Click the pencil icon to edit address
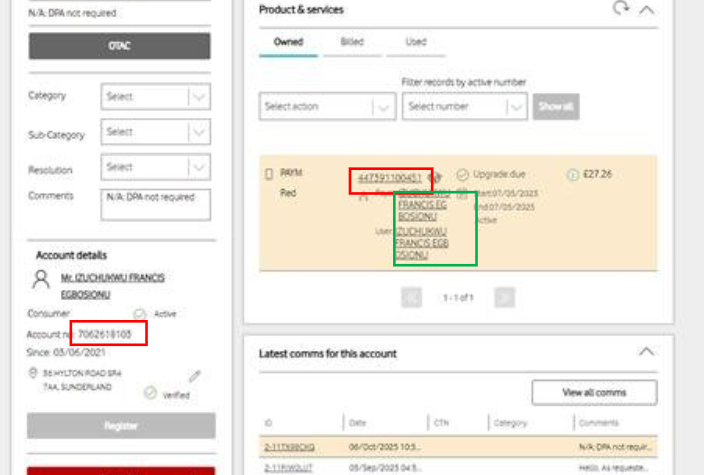704x475 pixels. (x=196, y=376)
